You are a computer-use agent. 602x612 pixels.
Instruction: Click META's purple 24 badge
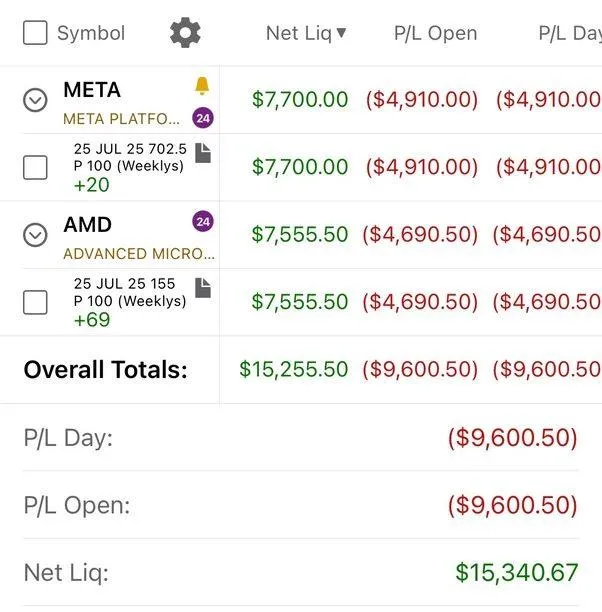pos(203,118)
